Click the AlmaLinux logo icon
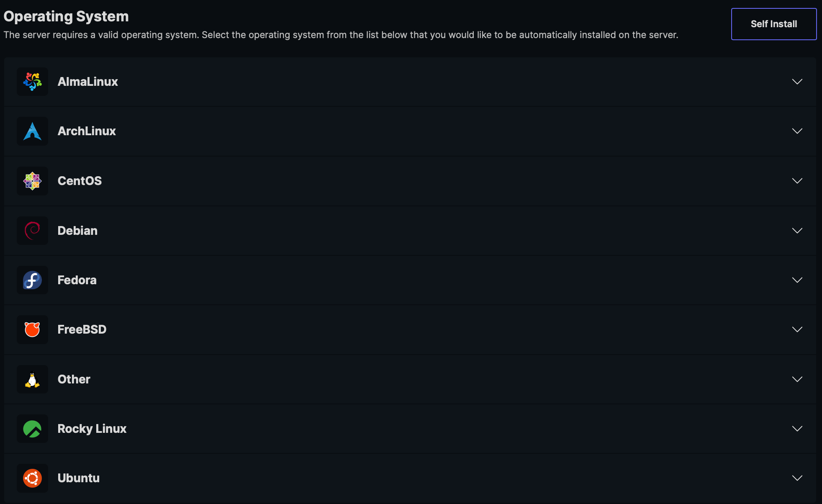This screenshot has width=822, height=504. coord(32,82)
